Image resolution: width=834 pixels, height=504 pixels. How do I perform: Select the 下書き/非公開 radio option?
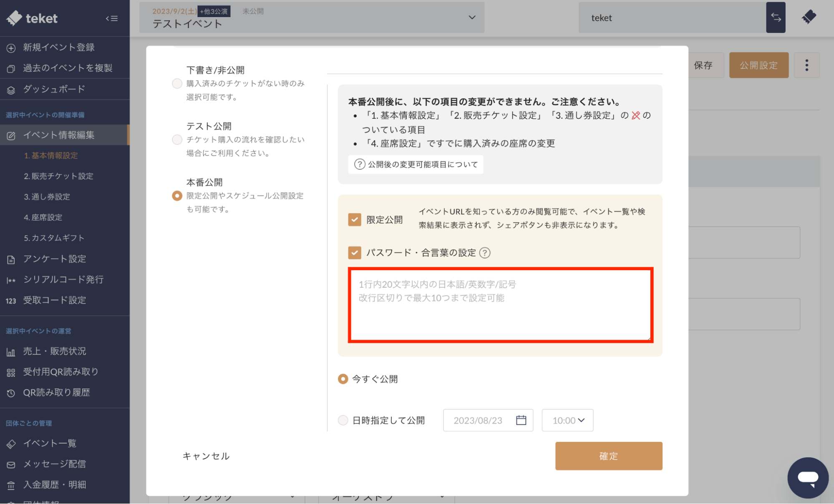177,83
